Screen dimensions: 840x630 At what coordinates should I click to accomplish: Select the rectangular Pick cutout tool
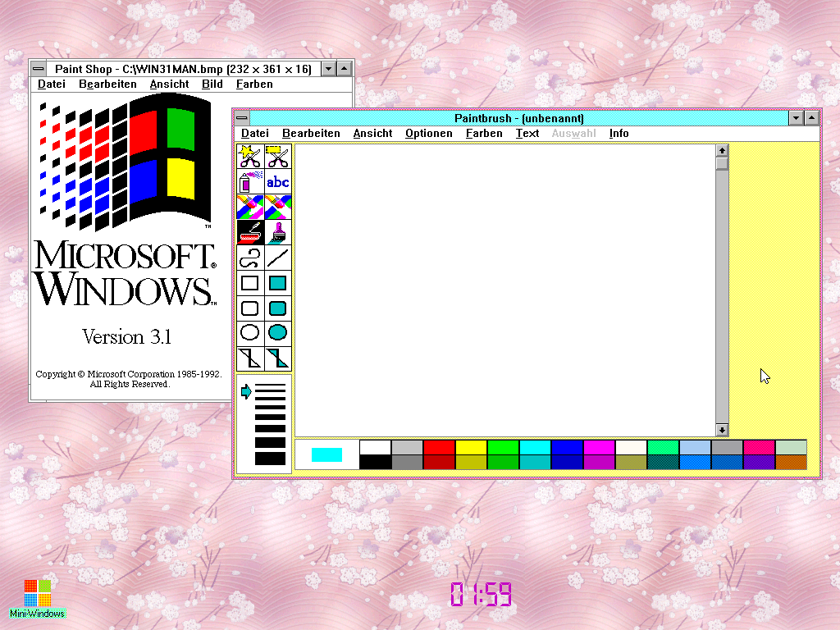click(278, 157)
